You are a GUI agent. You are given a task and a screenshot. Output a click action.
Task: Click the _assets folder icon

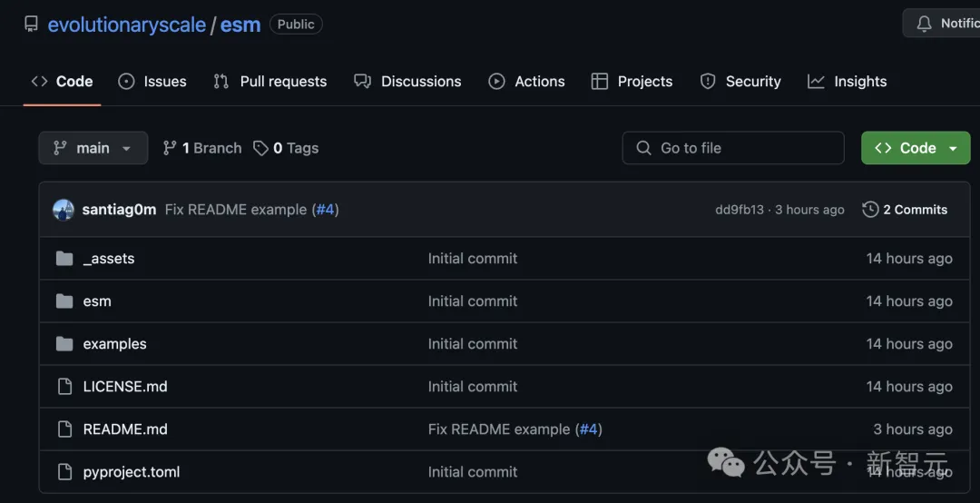point(64,259)
